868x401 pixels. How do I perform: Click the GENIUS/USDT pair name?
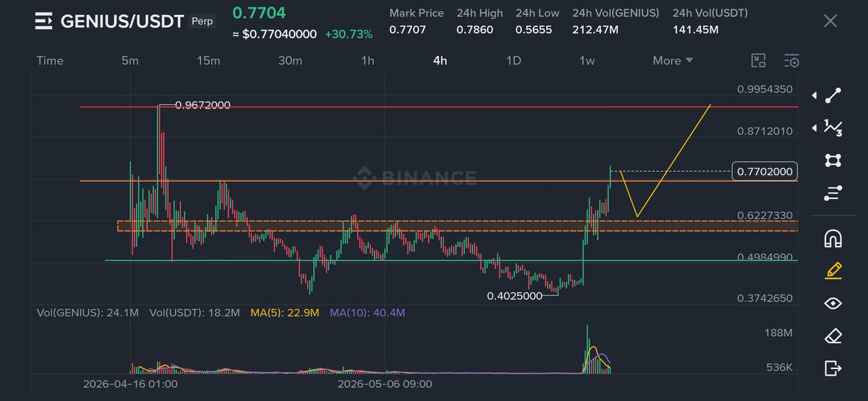(x=122, y=22)
